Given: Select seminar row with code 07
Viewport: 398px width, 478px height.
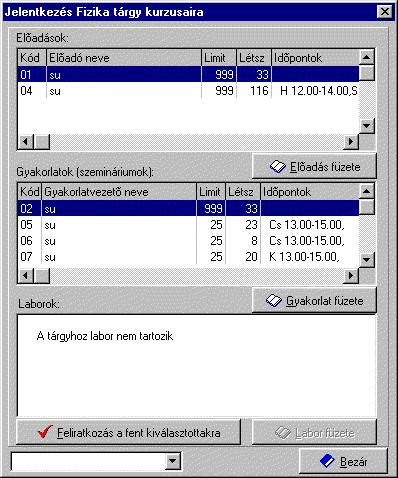Looking at the screenshot, I should pos(188,257).
